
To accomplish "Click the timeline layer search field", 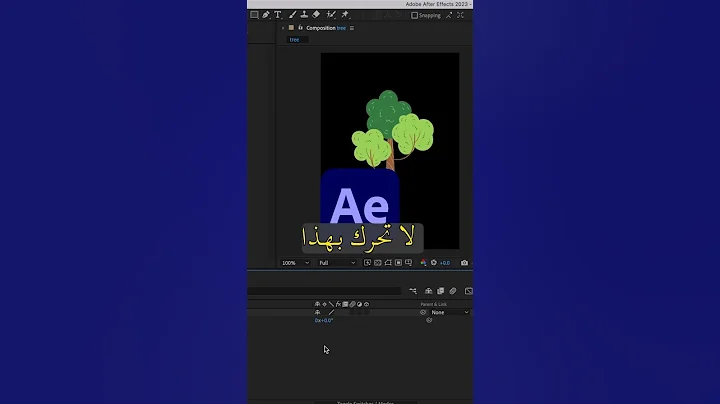I will click(324, 291).
